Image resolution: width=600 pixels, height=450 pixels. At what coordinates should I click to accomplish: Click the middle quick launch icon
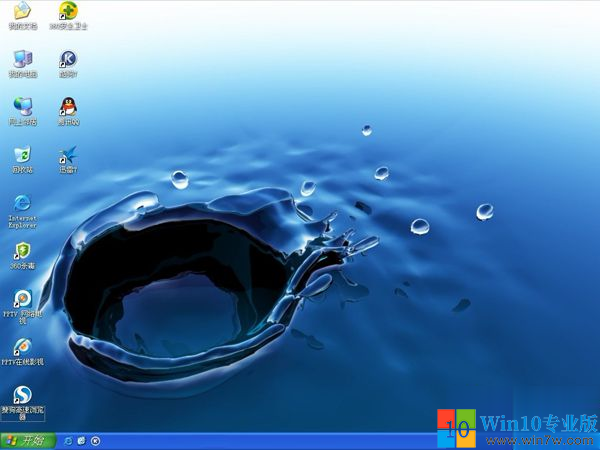tap(82, 441)
